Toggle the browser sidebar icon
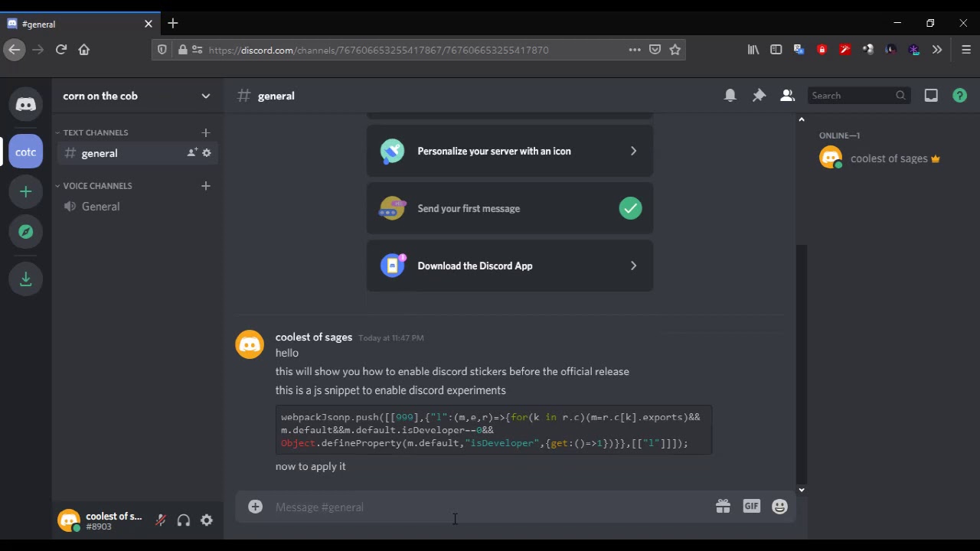This screenshot has height=551, width=980. click(776, 50)
